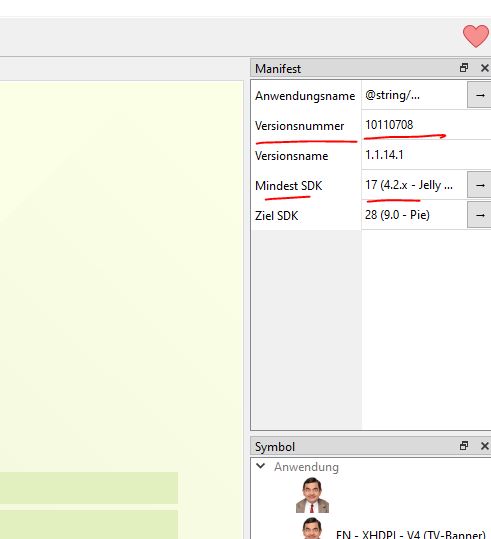
Task: Select the first application icon thumbnail
Action: coord(312,495)
